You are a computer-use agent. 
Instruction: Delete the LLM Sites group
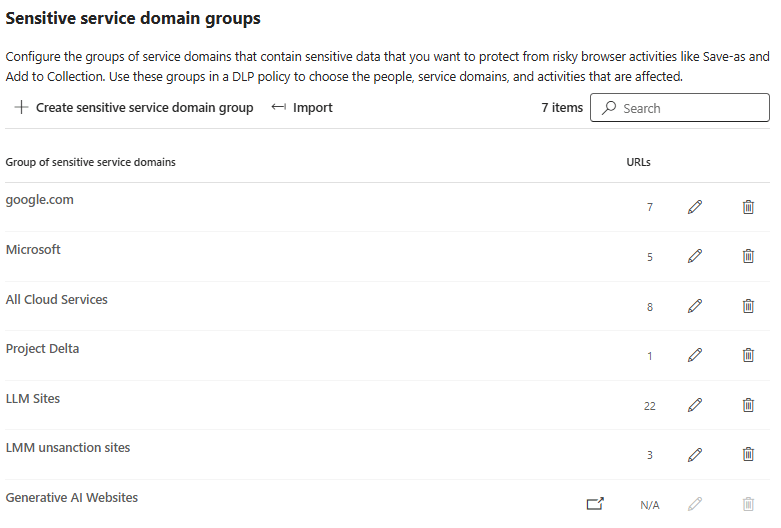[x=748, y=405]
